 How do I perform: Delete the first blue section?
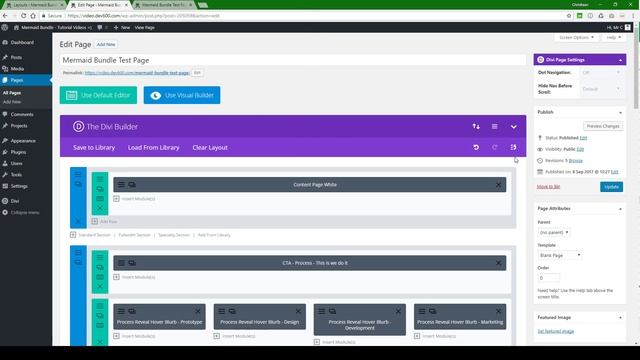click(78, 222)
